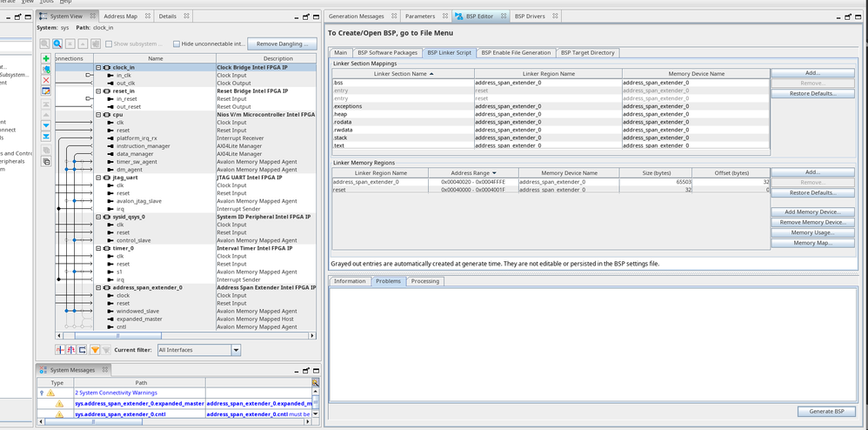The width and height of the screenshot is (868, 430).
Task: Click the System View horizontal scrollbar
Action: point(117,335)
